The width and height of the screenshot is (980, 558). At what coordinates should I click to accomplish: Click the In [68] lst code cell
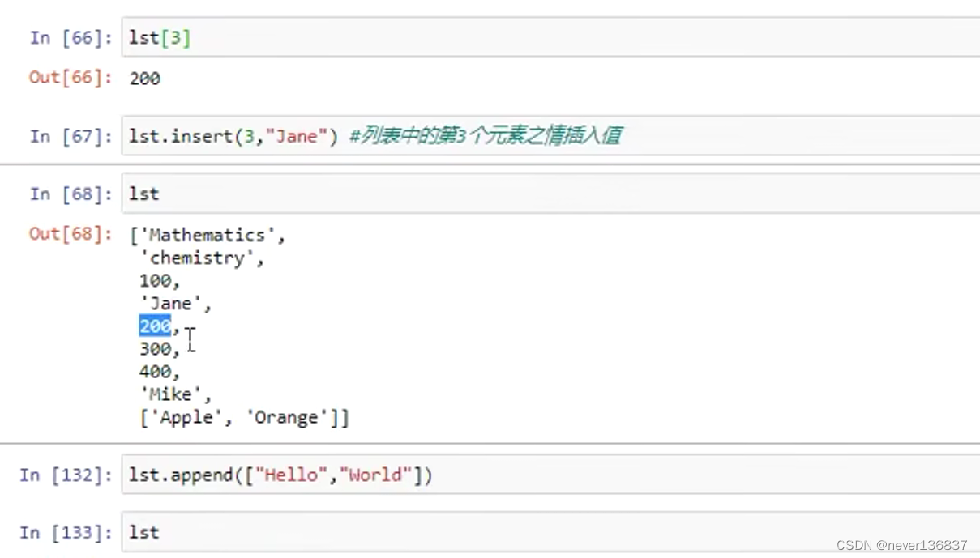click(550, 194)
